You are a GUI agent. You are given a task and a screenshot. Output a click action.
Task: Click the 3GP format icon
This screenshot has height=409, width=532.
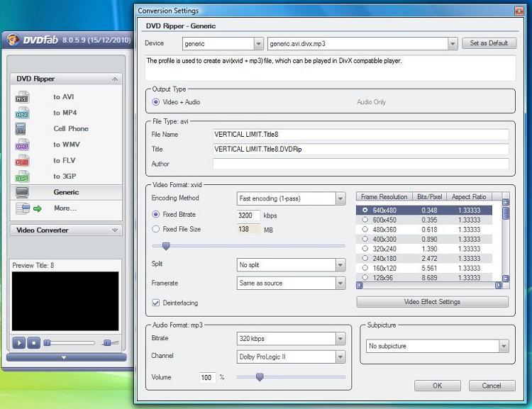tap(22, 177)
